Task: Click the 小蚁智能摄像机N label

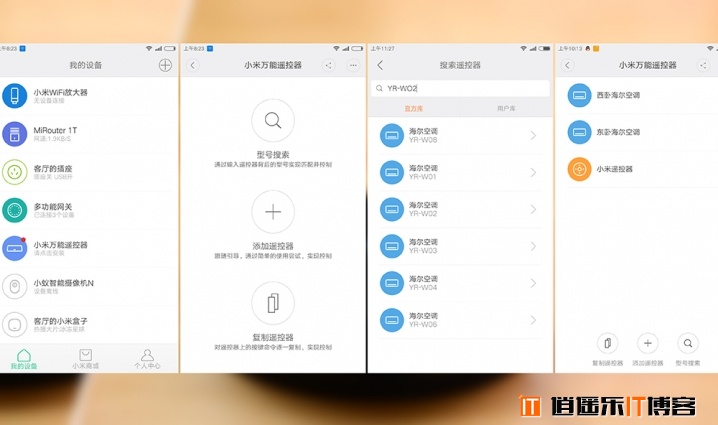Action: point(64,283)
